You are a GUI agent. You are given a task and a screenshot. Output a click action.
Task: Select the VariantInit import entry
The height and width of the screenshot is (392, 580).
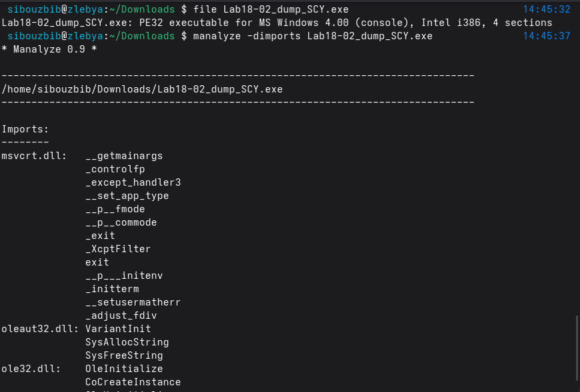click(x=118, y=329)
